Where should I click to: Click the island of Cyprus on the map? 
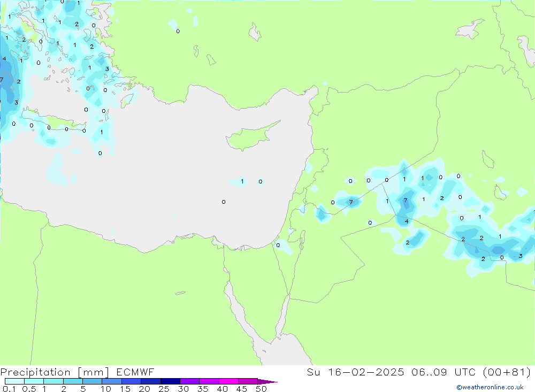[x=249, y=138]
